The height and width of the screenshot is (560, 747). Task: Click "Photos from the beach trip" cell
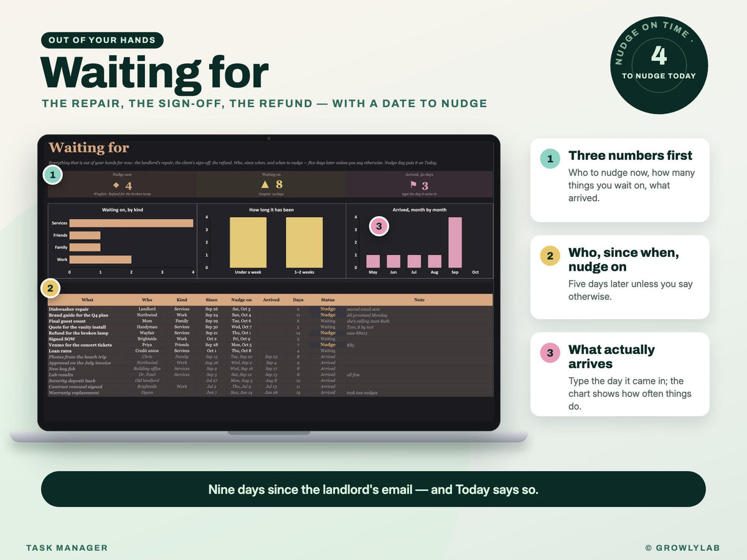[x=77, y=357]
